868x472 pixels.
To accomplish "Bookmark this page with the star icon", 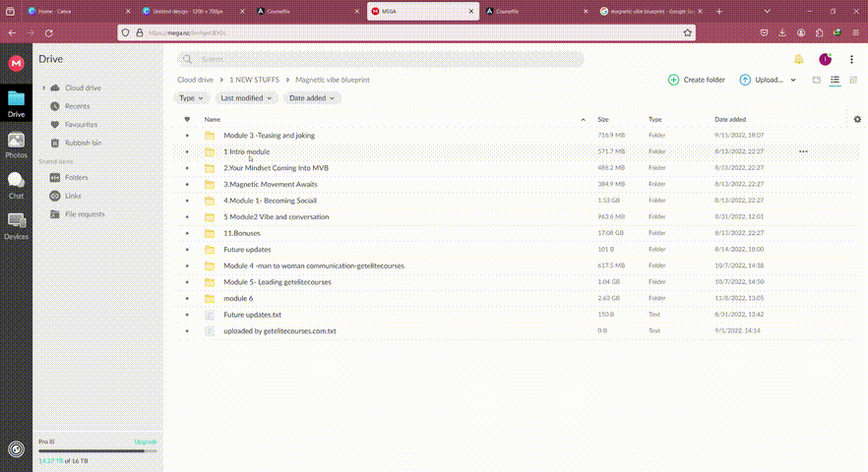I will tap(687, 33).
